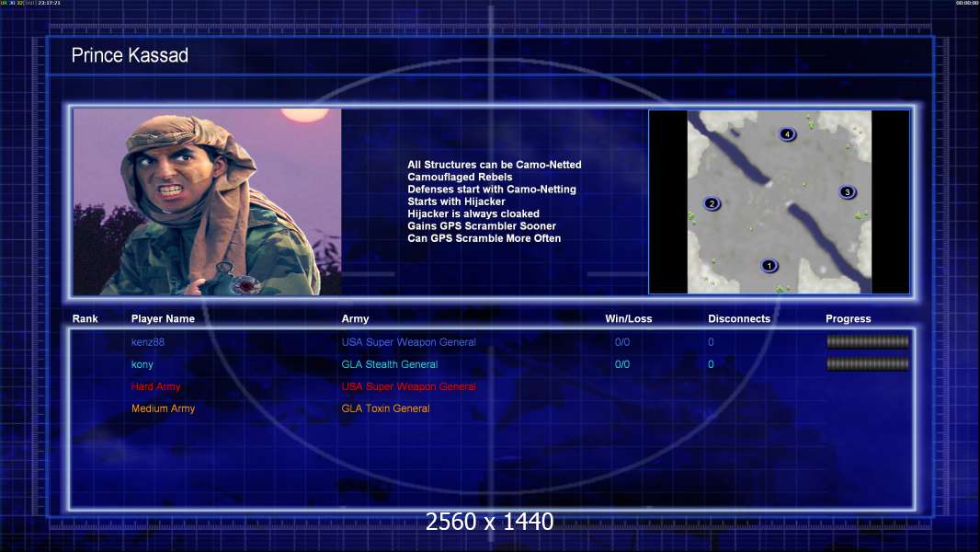The width and height of the screenshot is (980, 552).
Task: Click start position 2 marker on minimap
Action: pos(712,203)
